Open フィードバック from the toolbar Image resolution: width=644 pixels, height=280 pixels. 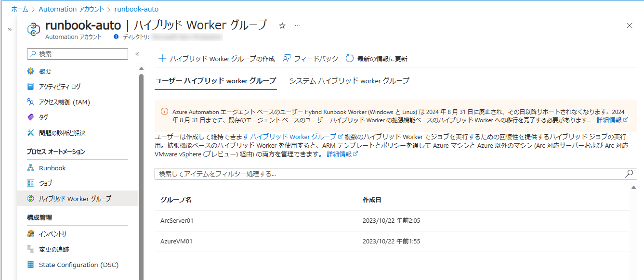pyautogui.click(x=311, y=59)
